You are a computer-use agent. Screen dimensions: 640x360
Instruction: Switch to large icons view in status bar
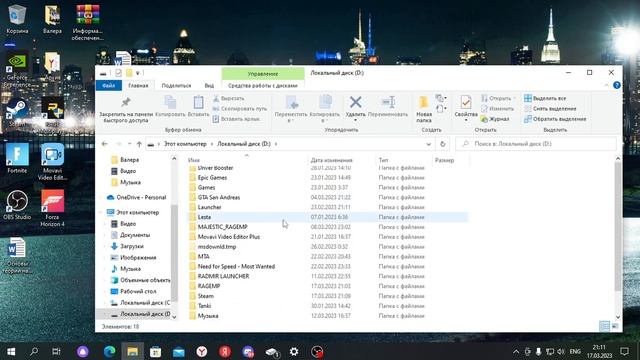615,326
